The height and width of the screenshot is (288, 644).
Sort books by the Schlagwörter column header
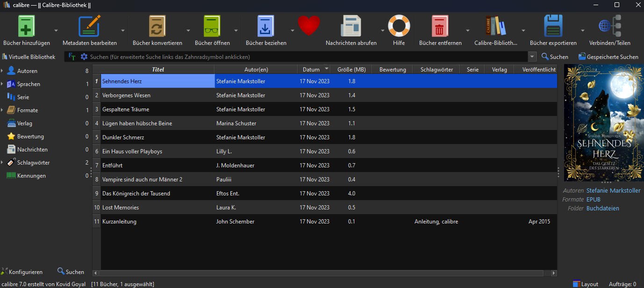(436, 70)
